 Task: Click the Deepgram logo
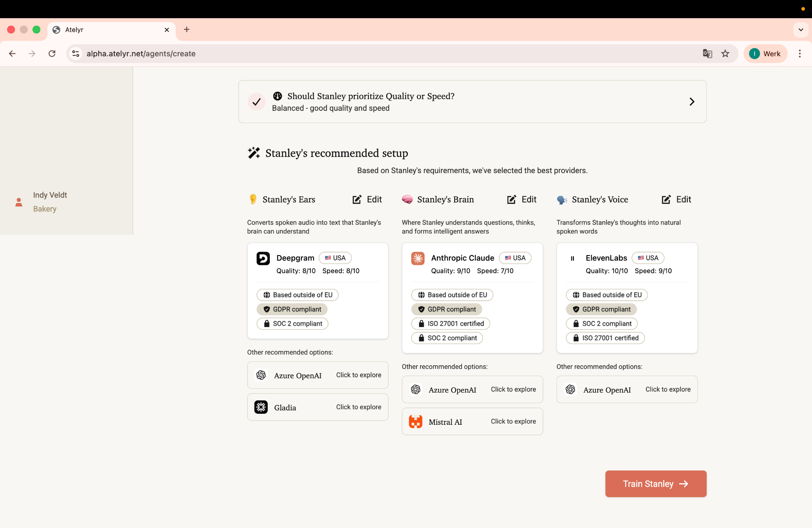(263, 258)
